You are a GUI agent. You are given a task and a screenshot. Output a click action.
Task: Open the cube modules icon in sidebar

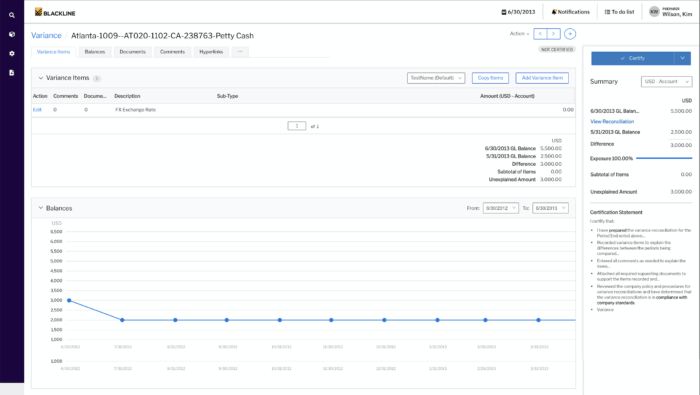[12, 34]
